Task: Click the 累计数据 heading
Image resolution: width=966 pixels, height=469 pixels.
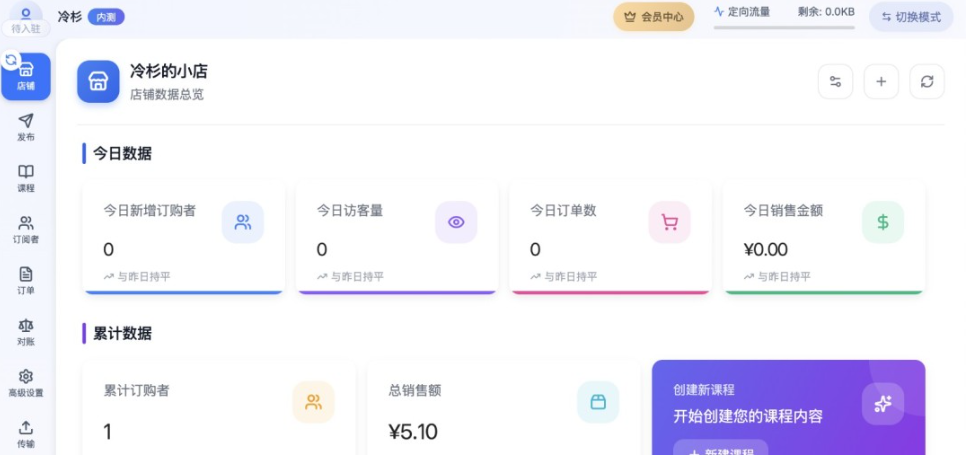Action: point(122,333)
